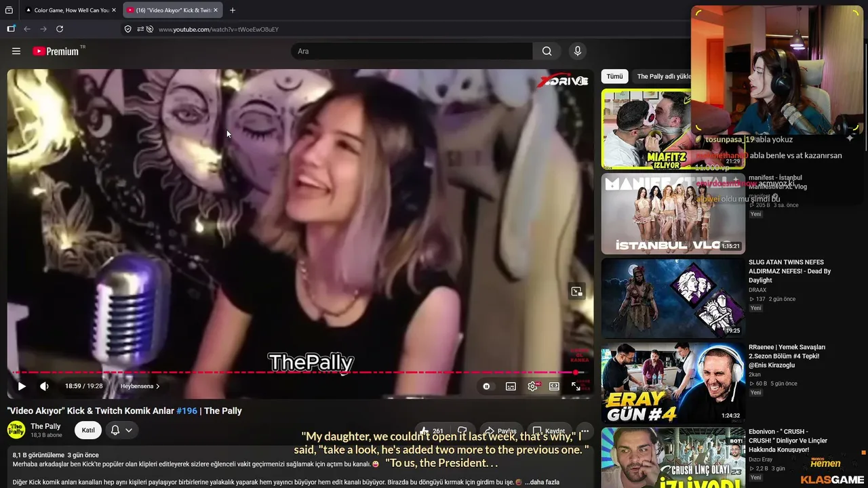Like the video with 261 likes
The image size is (868, 488).
point(431,431)
